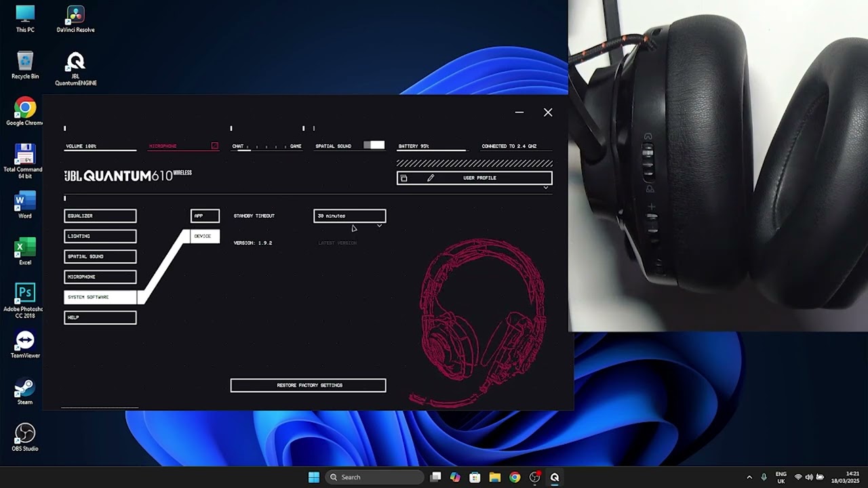Click the microphone icon in the system tray
The image size is (868, 488).
(764, 477)
